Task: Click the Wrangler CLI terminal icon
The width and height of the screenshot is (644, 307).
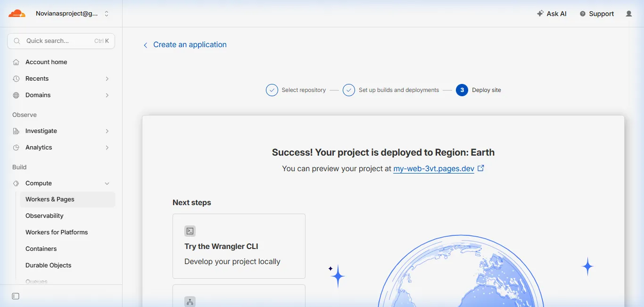Action: point(190,231)
